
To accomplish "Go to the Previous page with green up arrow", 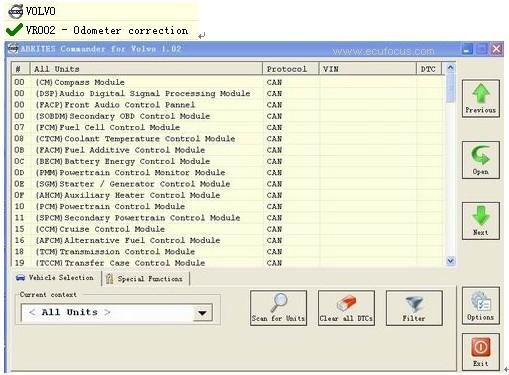I will [x=480, y=99].
